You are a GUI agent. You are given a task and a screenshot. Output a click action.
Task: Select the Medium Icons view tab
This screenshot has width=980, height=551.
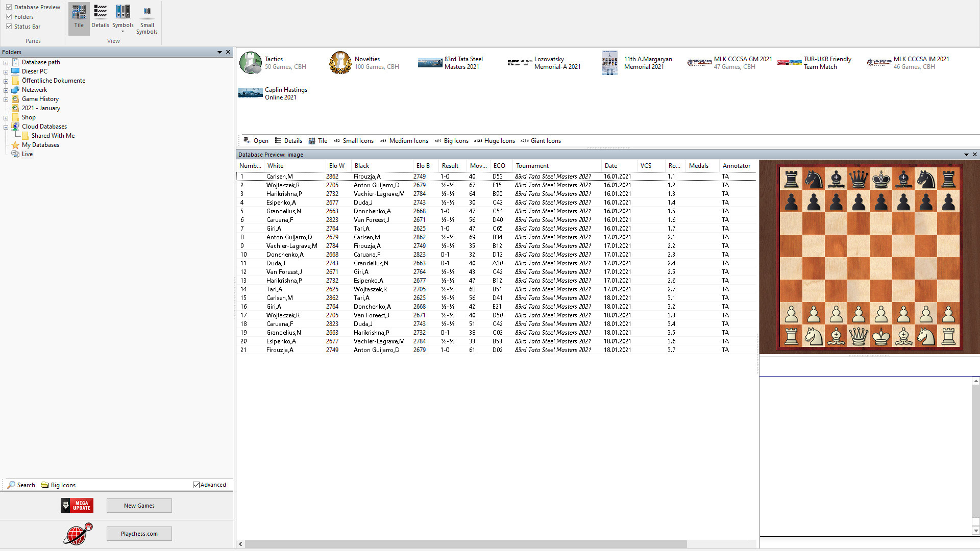coord(408,141)
